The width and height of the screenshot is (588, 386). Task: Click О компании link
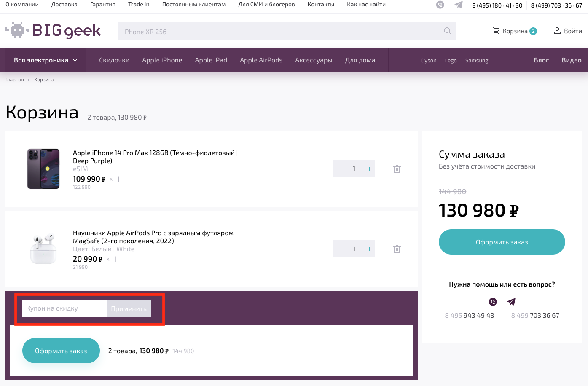(22, 4)
